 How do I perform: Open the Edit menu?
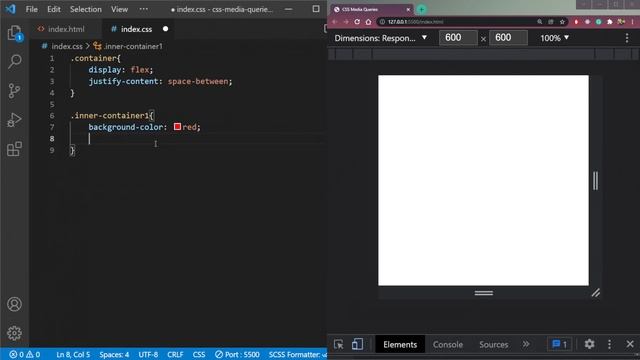[x=53, y=9]
